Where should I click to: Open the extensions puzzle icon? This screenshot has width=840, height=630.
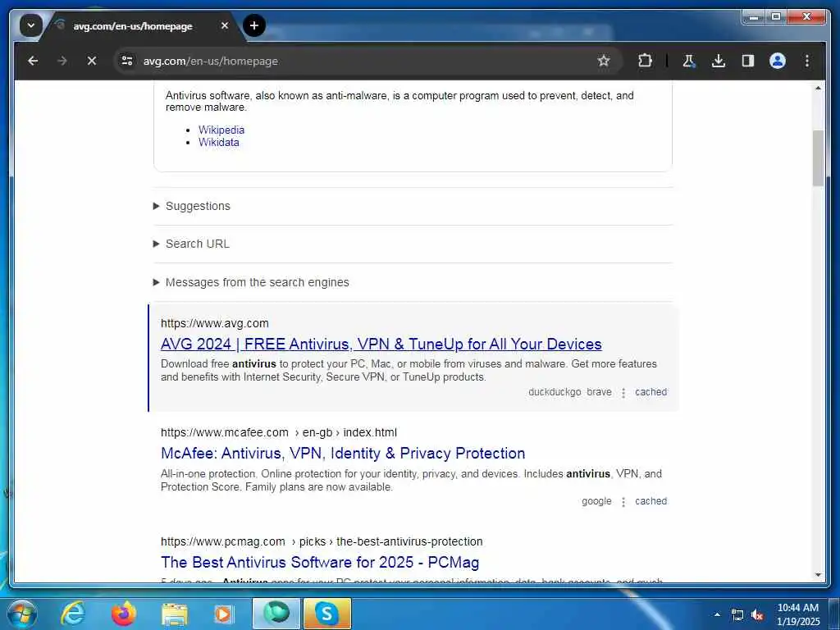[x=645, y=61]
